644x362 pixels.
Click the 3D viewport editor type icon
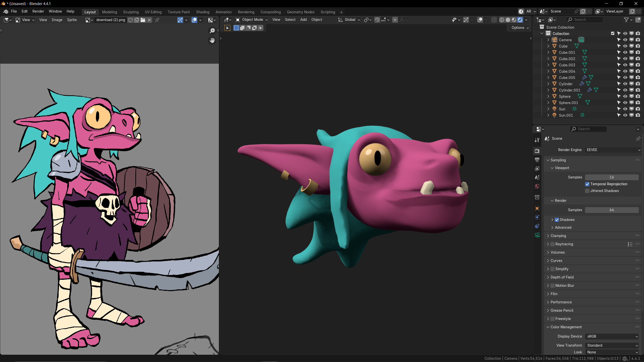click(228, 20)
